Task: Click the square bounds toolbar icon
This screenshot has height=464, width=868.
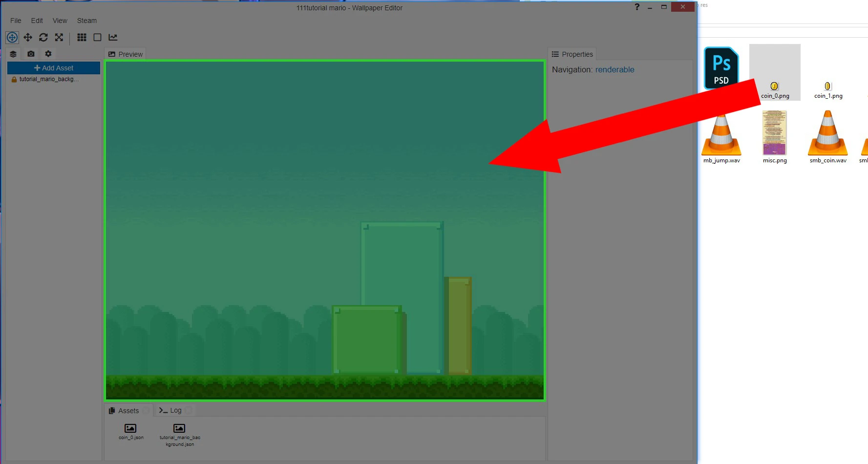Action: pyautogui.click(x=97, y=37)
